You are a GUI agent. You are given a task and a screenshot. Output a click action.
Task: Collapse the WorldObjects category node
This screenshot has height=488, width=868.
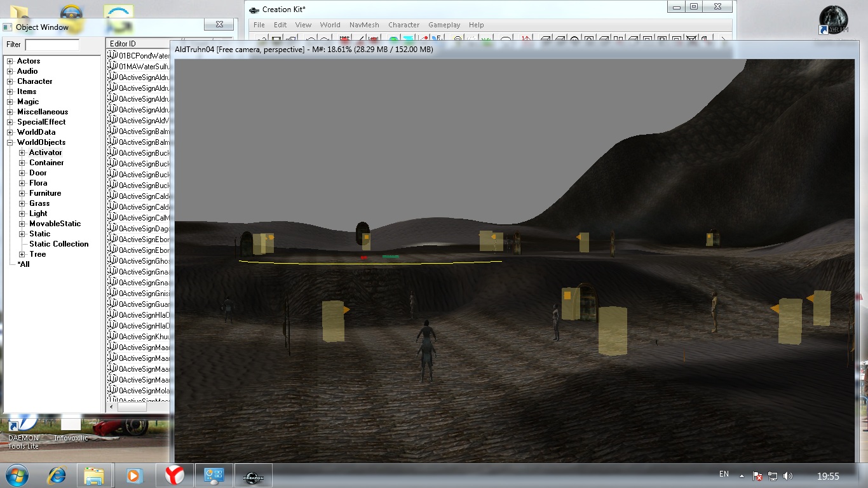pyautogui.click(x=10, y=142)
